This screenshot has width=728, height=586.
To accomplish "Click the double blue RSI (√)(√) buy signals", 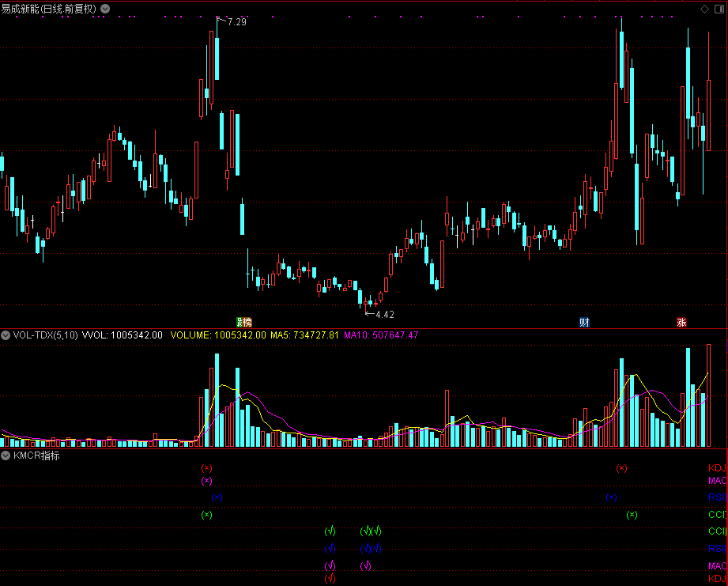I will point(371,548).
